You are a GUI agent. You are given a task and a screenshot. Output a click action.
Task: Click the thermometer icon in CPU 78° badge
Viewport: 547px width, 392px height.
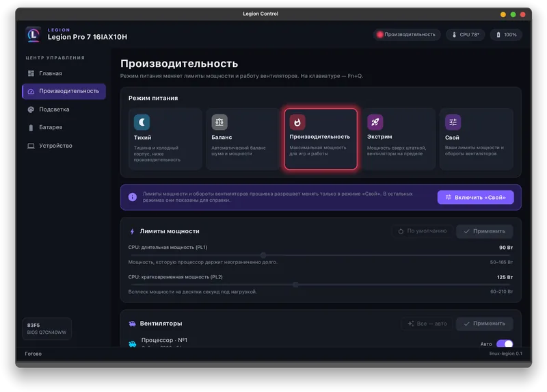tap(454, 35)
